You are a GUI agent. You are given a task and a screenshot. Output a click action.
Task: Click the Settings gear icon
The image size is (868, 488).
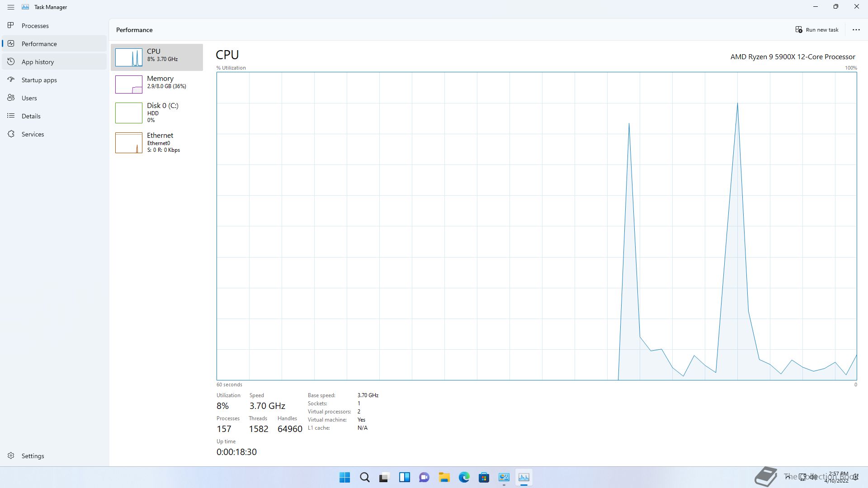point(11,455)
